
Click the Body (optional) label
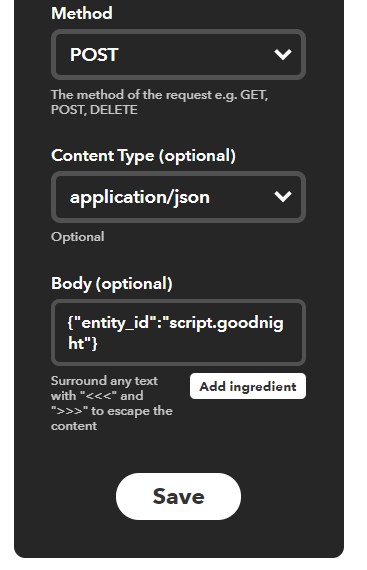[112, 284]
